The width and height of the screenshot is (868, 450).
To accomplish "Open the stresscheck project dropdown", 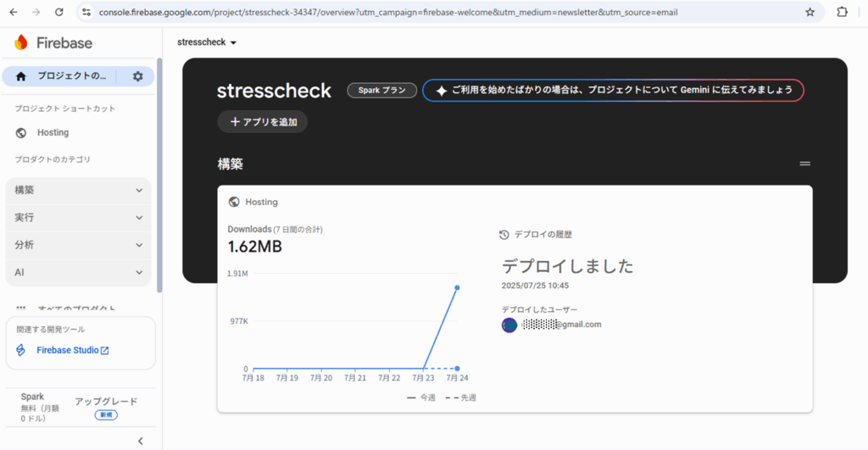I will click(207, 42).
